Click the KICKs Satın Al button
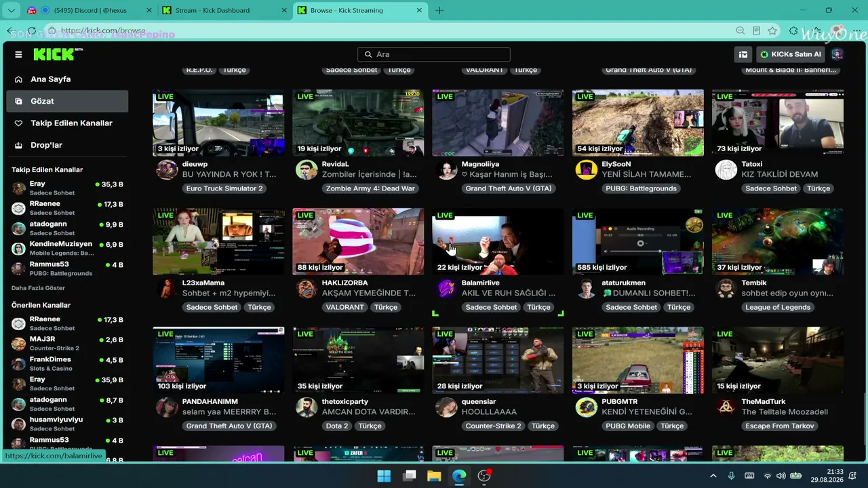The image size is (868, 488). pos(791,54)
